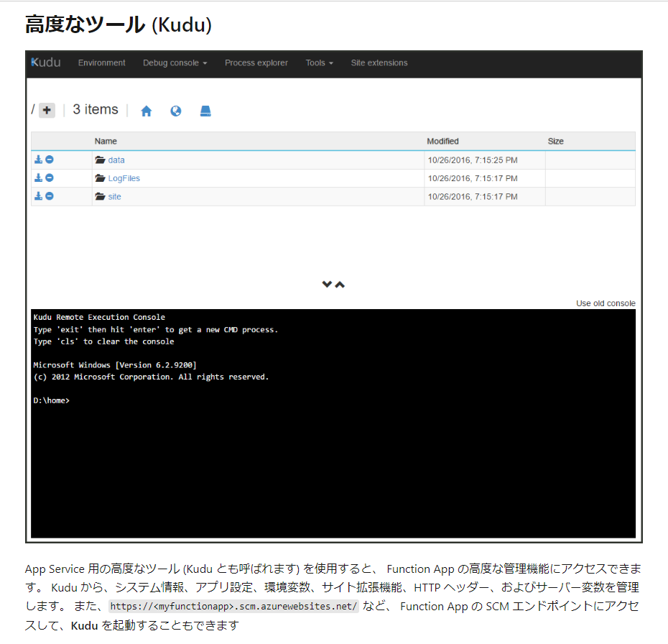
Task: Open the Debug console dropdown
Action: (175, 63)
